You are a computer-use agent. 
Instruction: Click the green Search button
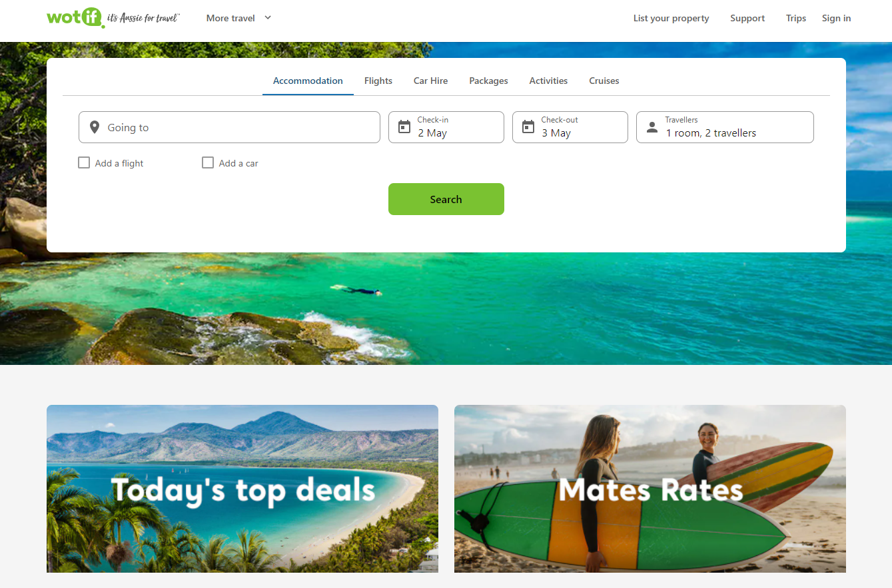(x=446, y=199)
